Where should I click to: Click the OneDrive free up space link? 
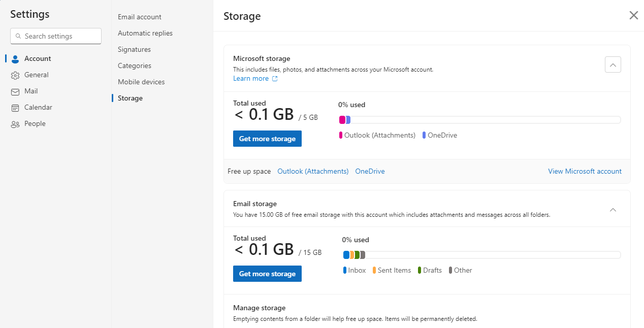coord(370,172)
